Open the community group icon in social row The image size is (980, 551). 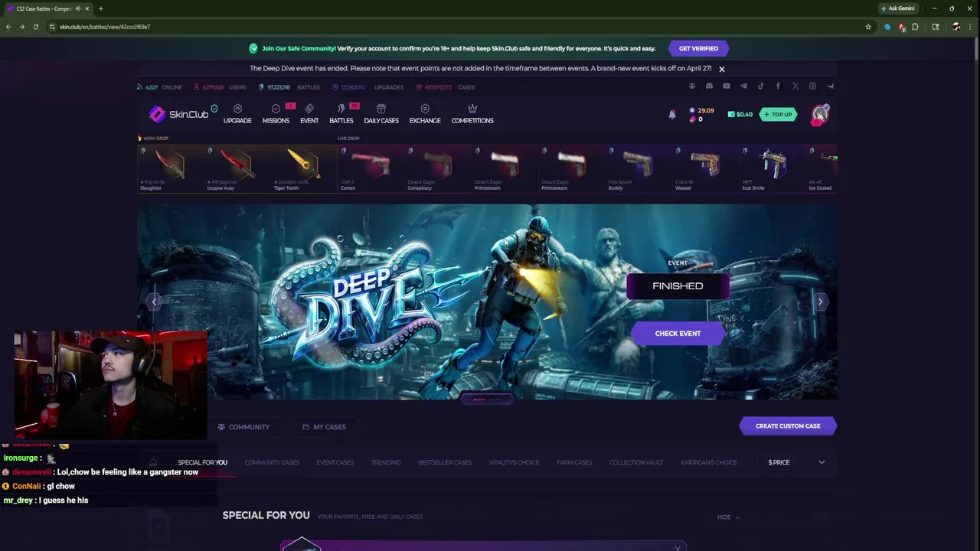(692, 86)
